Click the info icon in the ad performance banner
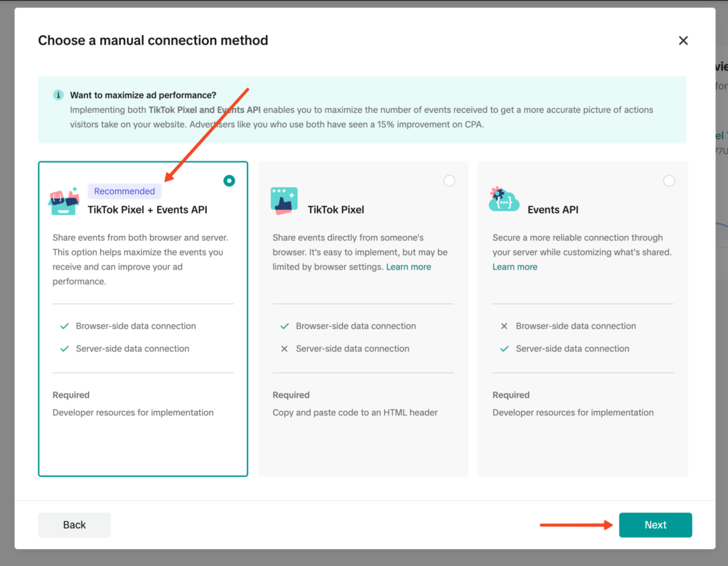Screen dimensions: 728x566 click(58, 95)
